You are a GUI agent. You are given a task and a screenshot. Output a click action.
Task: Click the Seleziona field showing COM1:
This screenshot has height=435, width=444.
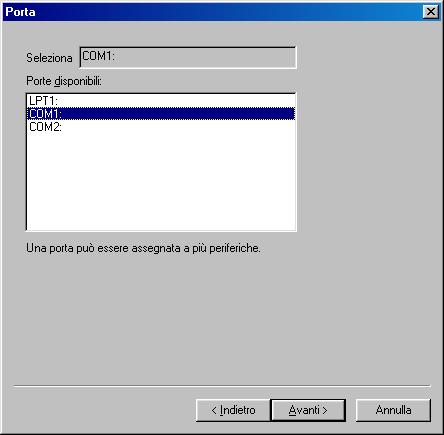tap(188, 58)
